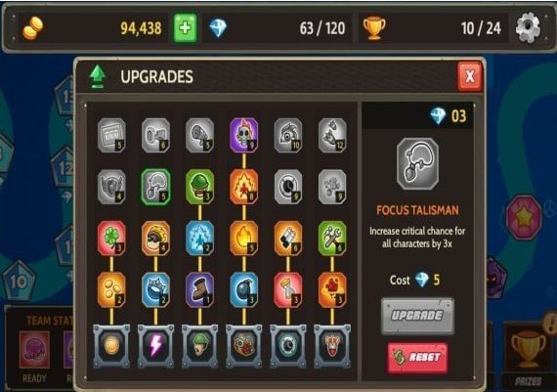The height and width of the screenshot is (392, 557).
Task: Select the Focus Talisman upgrade with green border
Action: click(155, 187)
